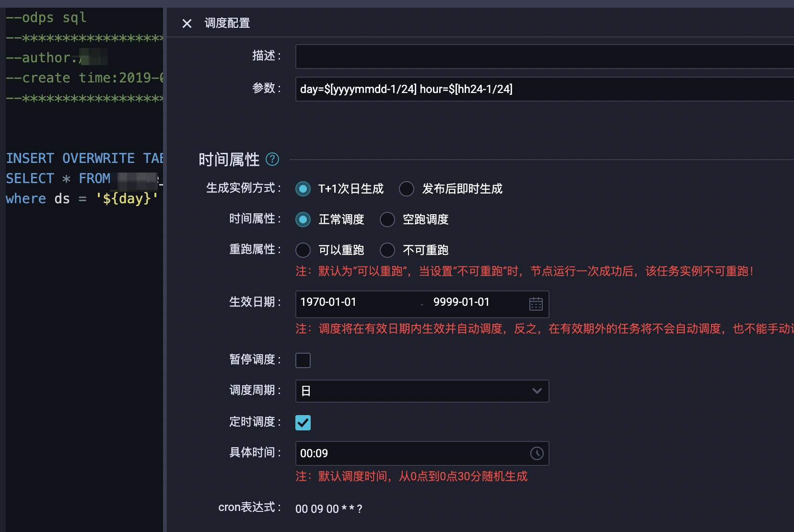
Task: Click the --odps sql comment line
Action: coord(46,17)
